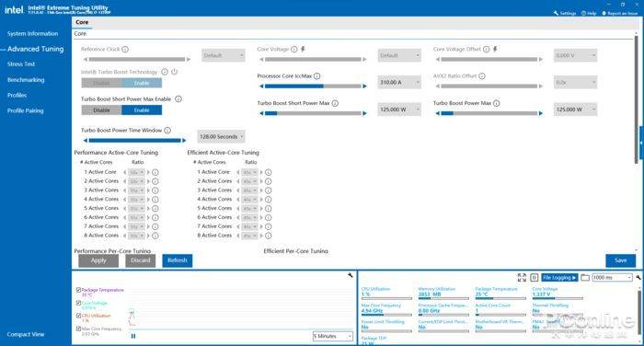Open the log folder icon
This screenshot has width=644, height=346.
[585, 278]
